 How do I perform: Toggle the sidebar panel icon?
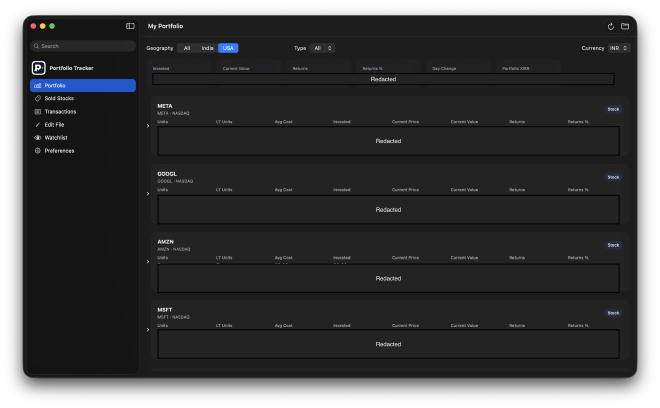(130, 26)
